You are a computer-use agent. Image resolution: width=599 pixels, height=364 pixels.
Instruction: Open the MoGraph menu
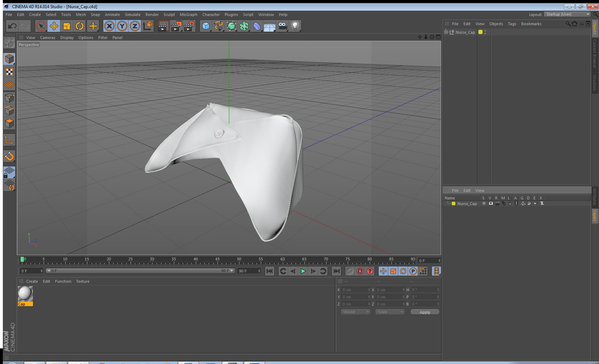188,15
